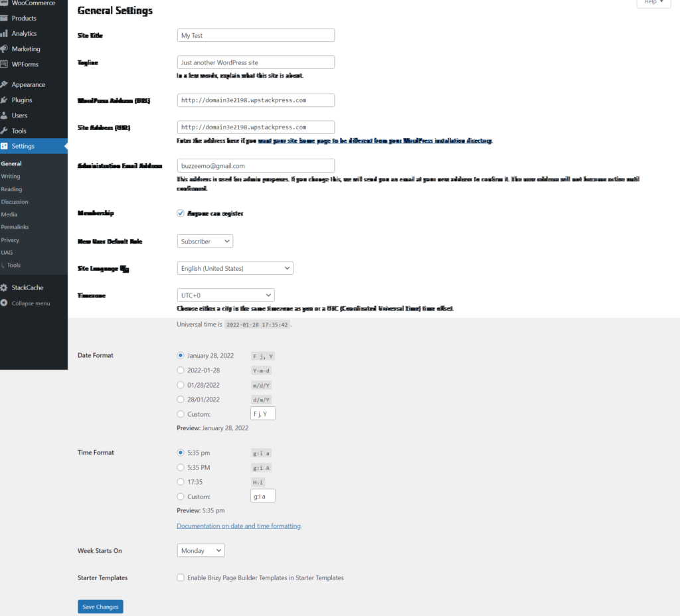Viewport: 680px width, 616px height.
Task: Click the custom time format text box
Action: pyautogui.click(x=263, y=496)
